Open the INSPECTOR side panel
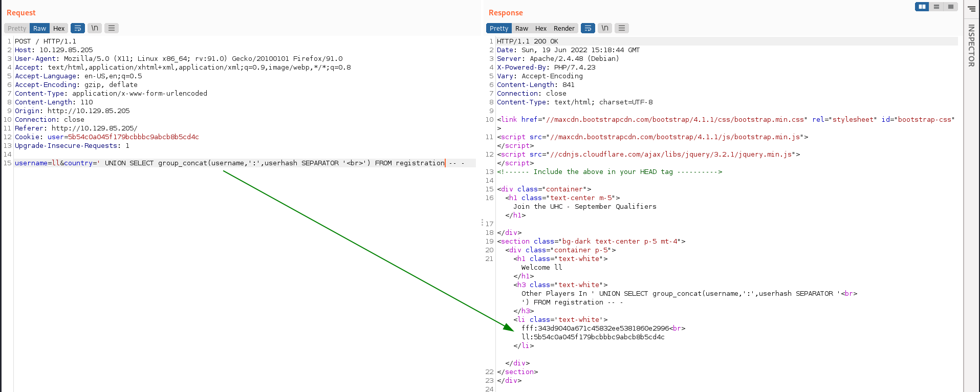This screenshot has width=980, height=392. [x=971, y=46]
